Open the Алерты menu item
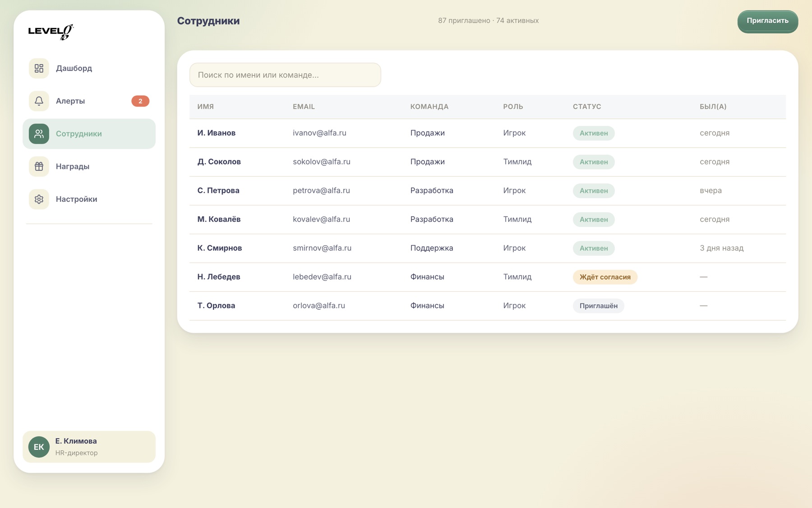 (89, 101)
